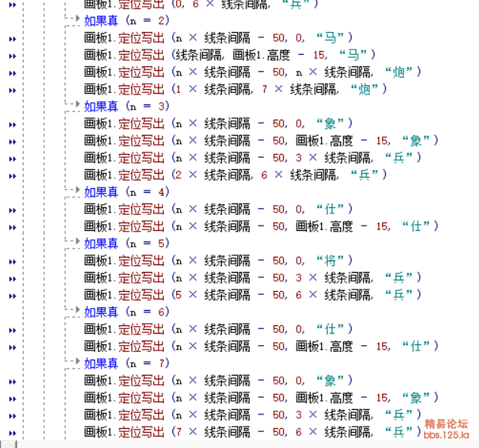Click 定位写出 on the “将” line
The image size is (479, 448).
pyautogui.click(x=141, y=261)
